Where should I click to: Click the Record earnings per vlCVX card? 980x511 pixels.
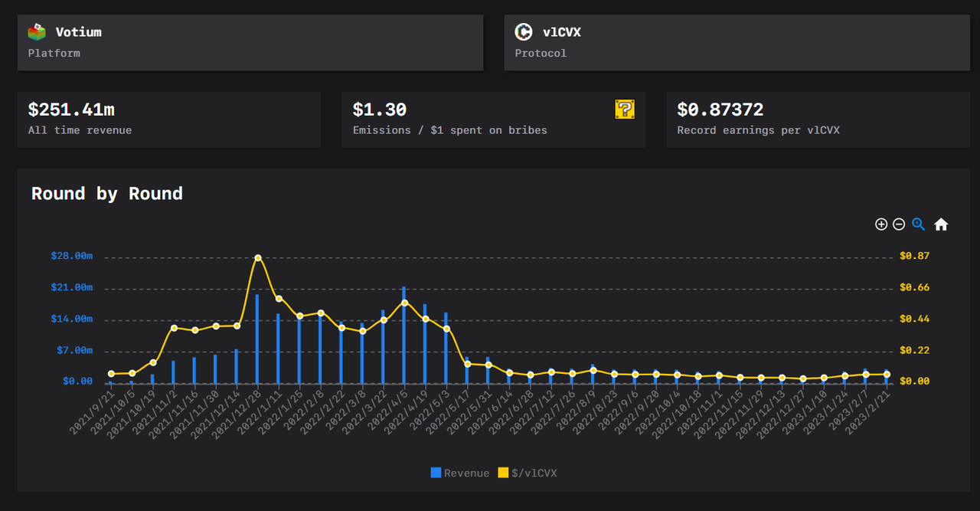click(818, 120)
